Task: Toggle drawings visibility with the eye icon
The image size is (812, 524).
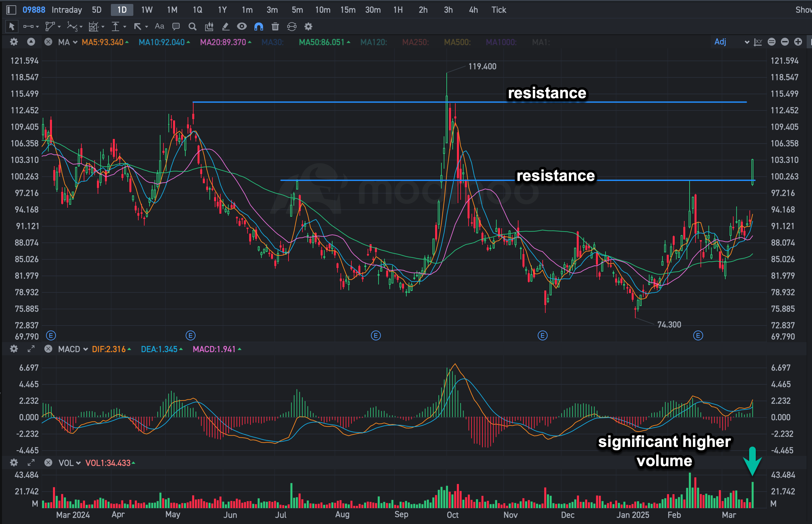Action: click(242, 26)
